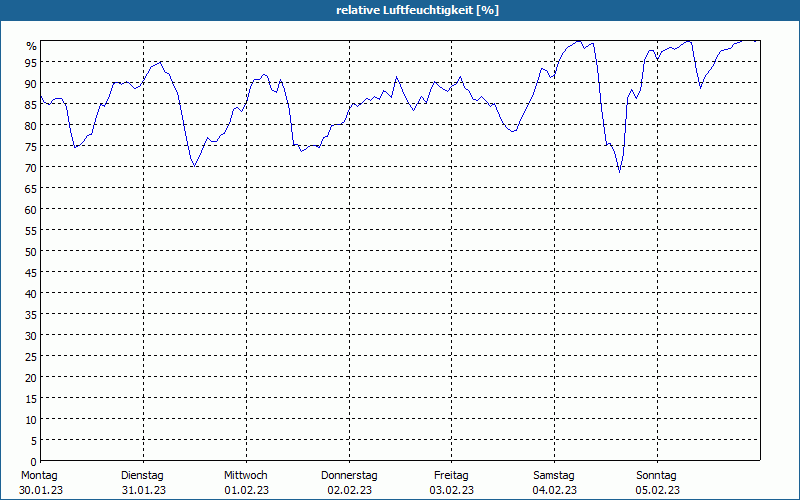
Task: Click the y-axis value 50
Action: coord(31,252)
